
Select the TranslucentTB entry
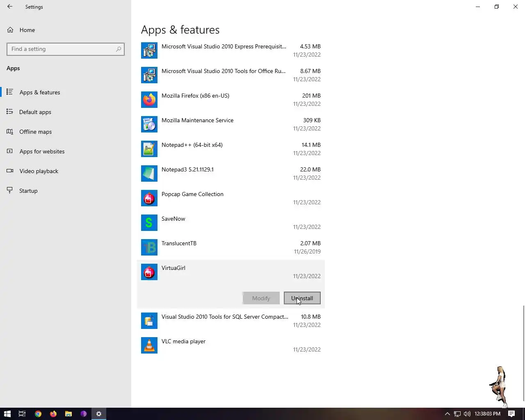231,247
